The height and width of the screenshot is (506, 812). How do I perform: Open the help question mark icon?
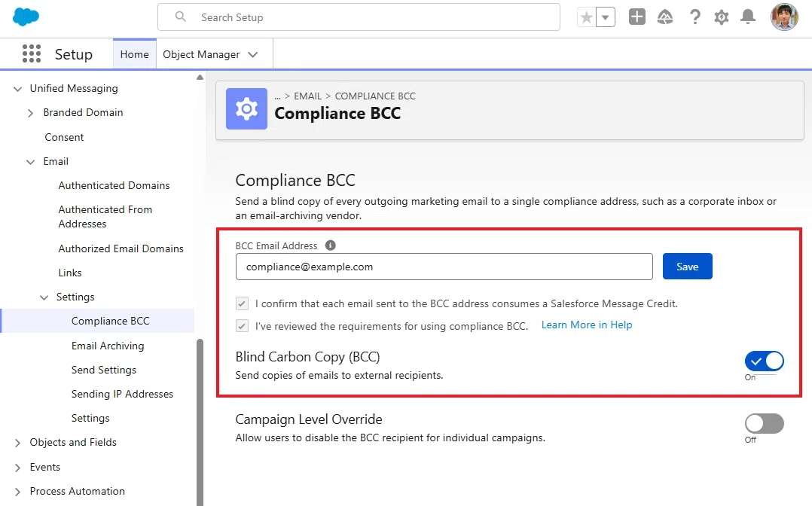695,17
